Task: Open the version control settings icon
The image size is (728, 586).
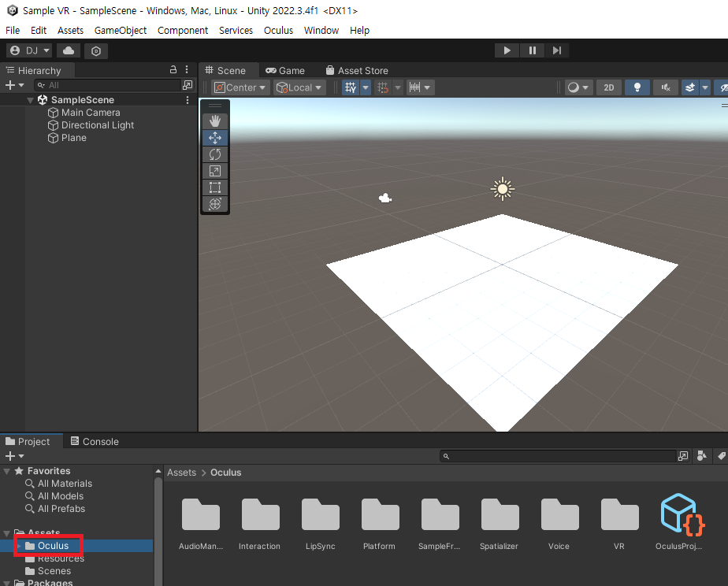Action: [x=96, y=51]
